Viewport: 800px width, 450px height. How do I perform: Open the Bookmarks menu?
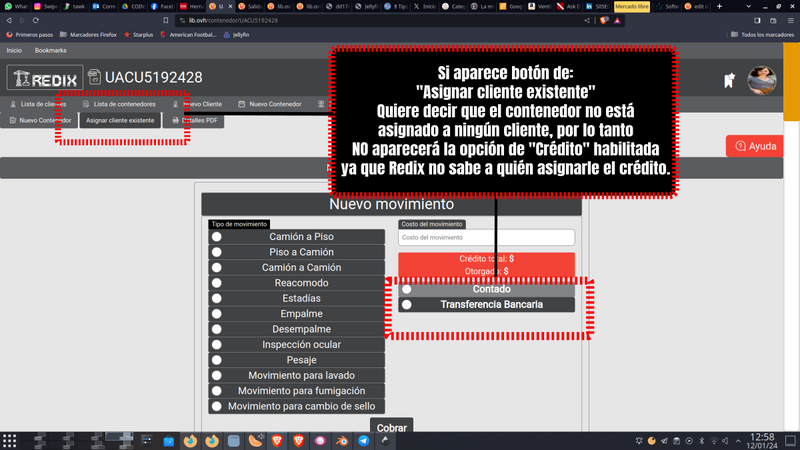pos(50,50)
